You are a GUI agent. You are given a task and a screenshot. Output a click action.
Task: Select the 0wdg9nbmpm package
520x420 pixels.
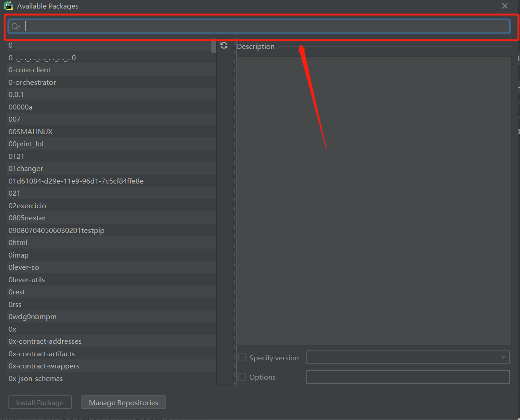(112, 316)
